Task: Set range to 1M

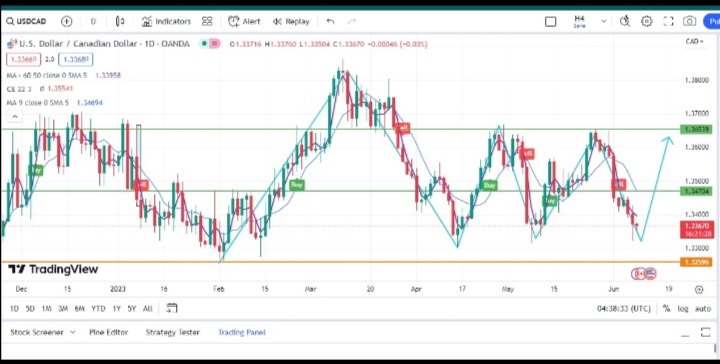Action: tap(46, 309)
